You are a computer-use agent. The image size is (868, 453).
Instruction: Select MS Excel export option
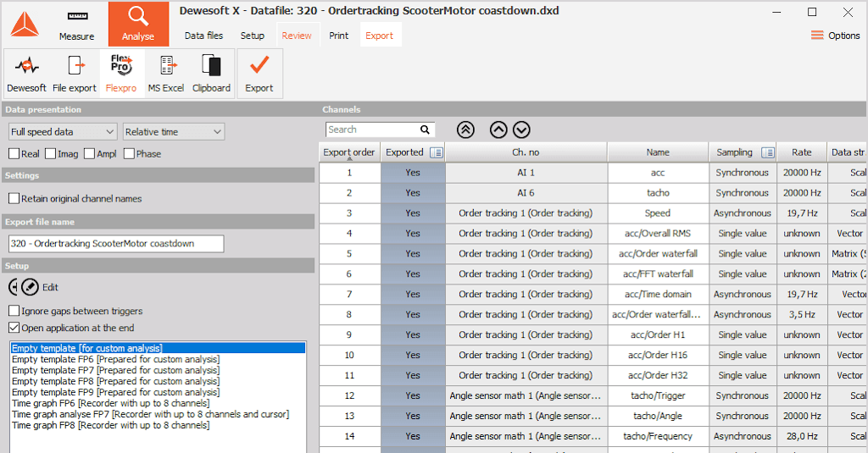click(x=166, y=74)
